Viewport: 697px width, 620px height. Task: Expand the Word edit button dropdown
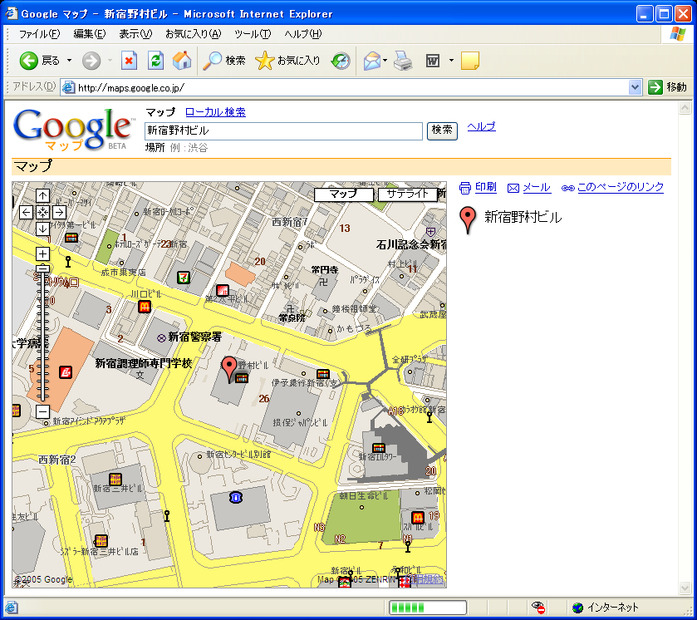451,60
